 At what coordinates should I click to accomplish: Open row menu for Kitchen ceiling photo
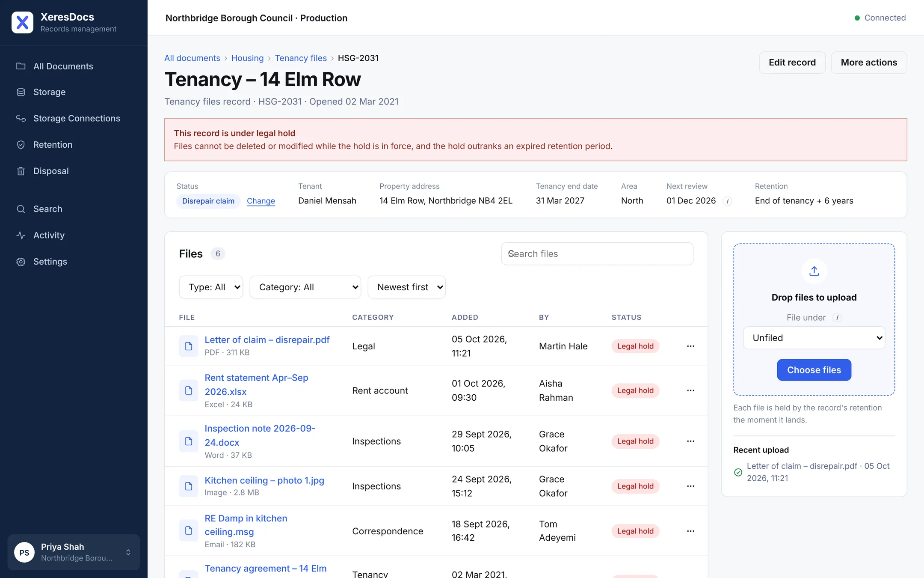pos(690,486)
